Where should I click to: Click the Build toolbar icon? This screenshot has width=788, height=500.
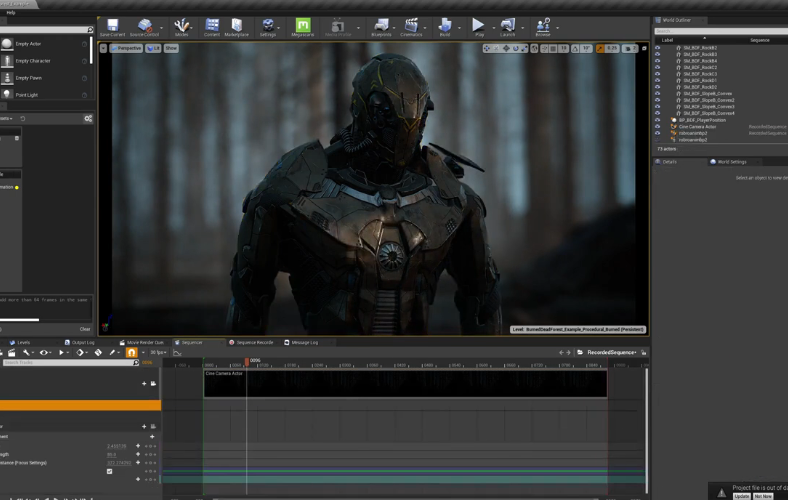coord(445,26)
